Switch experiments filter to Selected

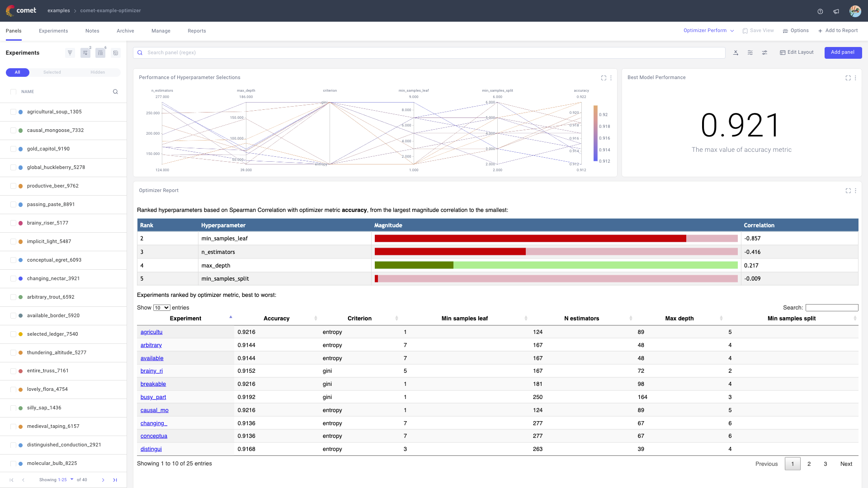(x=52, y=72)
